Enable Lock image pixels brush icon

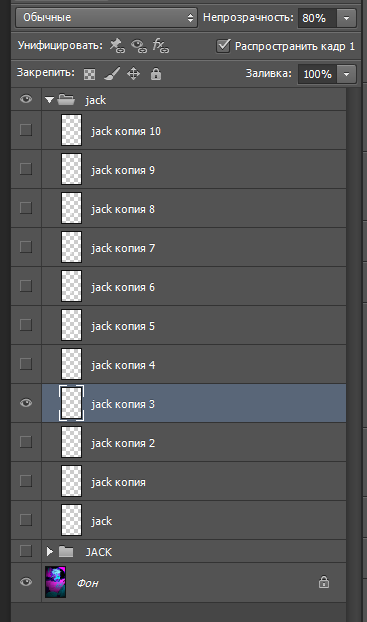pos(112,74)
